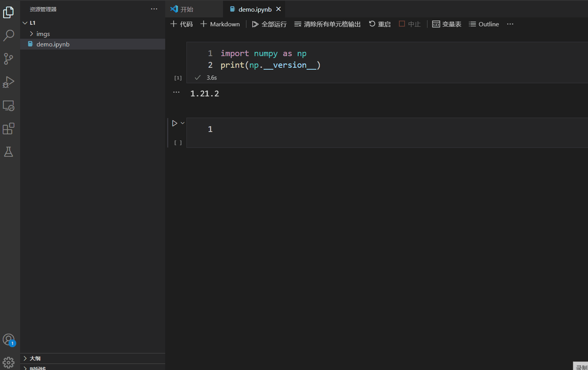Click the 1.21.2 output text
Image resolution: width=588 pixels, height=370 pixels.
pos(205,94)
